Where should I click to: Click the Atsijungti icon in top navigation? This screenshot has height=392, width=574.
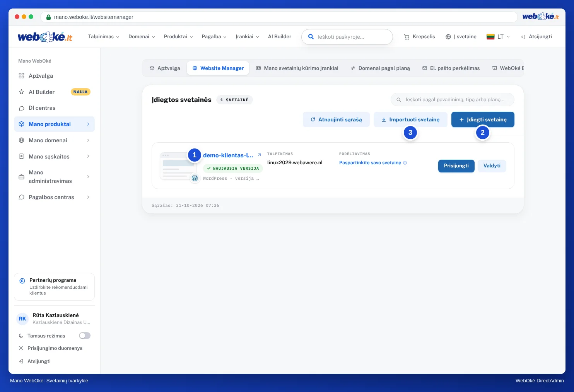(x=523, y=37)
